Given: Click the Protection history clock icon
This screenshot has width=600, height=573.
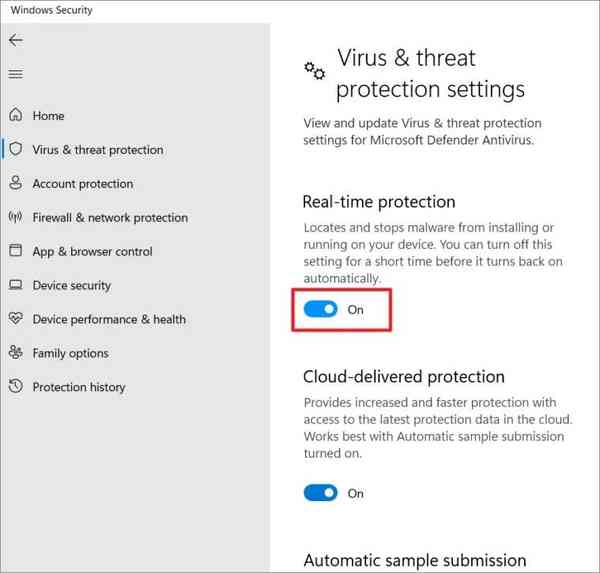Looking at the screenshot, I should point(15,387).
